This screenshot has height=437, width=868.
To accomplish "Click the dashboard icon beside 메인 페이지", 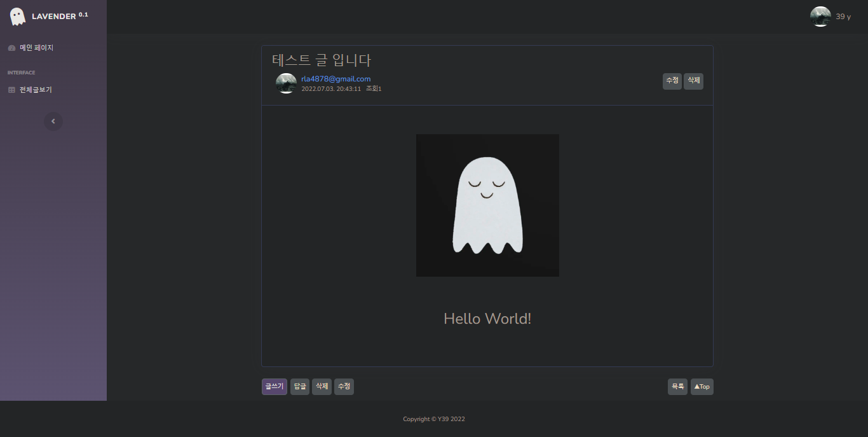I will [11, 48].
